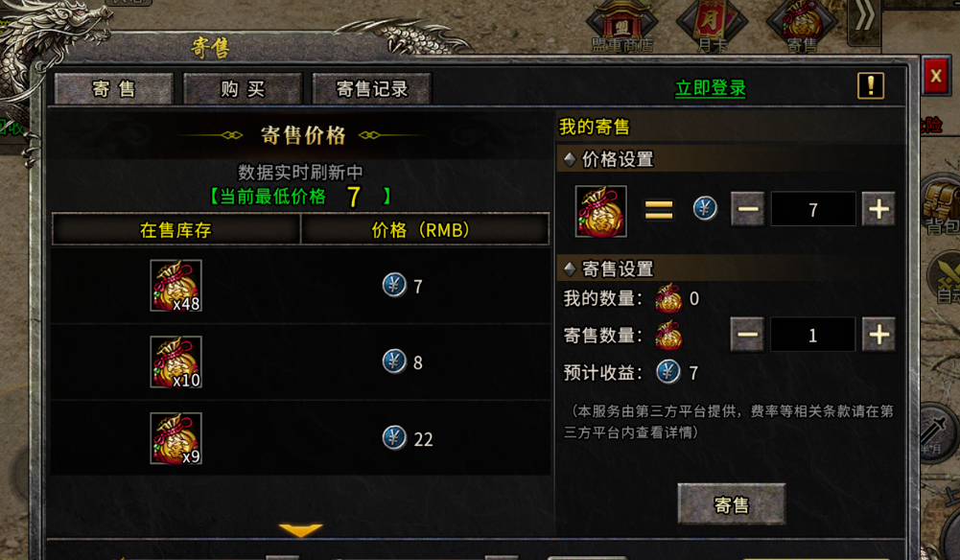960x560 pixels.
Task: Increase price with the plus button
Action: click(878, 209)
